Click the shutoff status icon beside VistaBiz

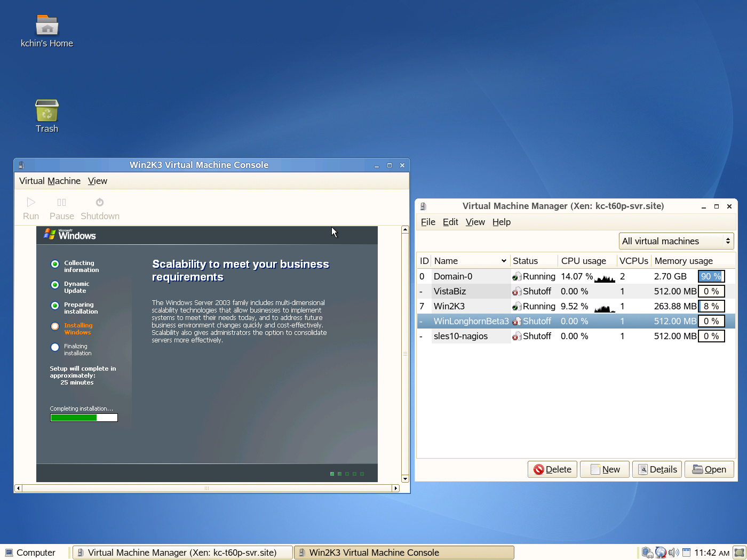516,291
